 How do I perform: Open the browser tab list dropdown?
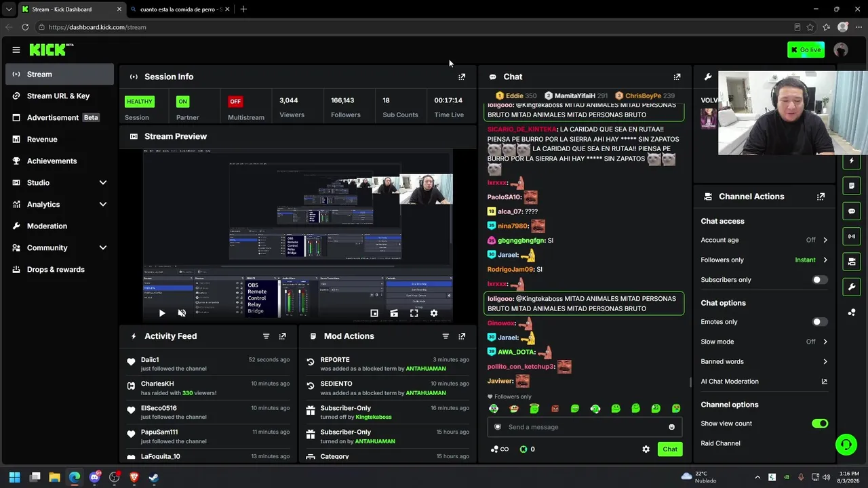[9, 9]
